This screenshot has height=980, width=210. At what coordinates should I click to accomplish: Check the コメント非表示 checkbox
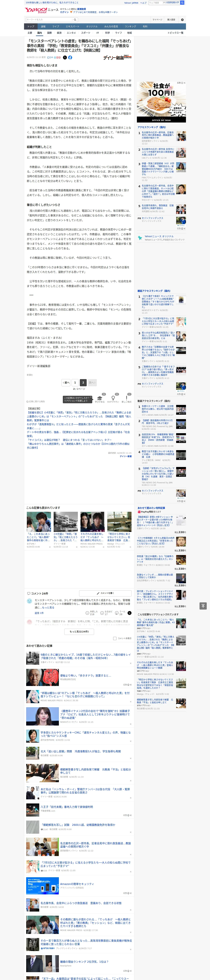click(x=115, y=638)
